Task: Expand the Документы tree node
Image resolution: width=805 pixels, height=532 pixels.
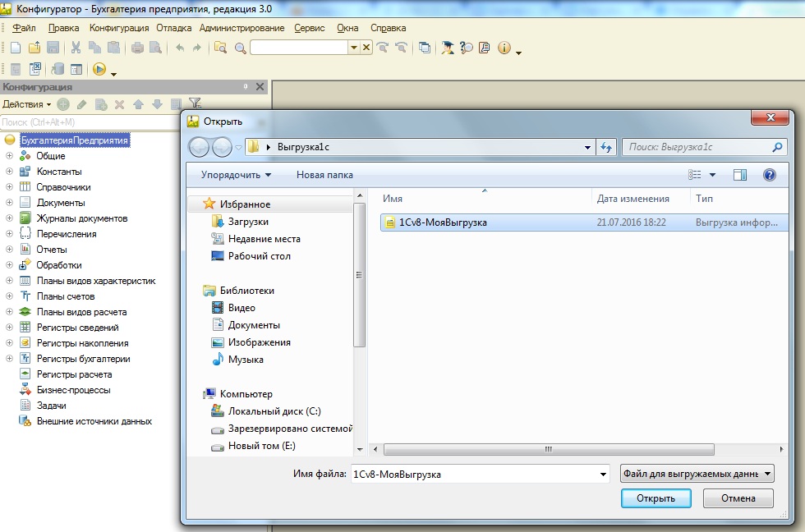Action: pyautogui.click(x=9, y=202)
